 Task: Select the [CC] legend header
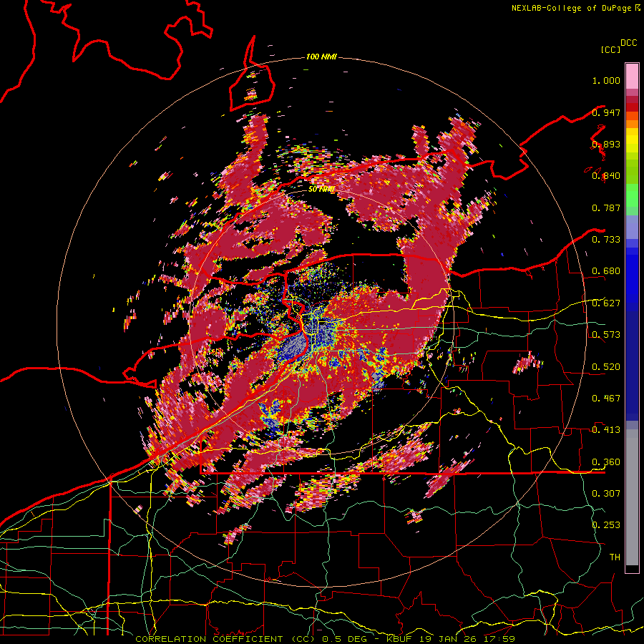pos(610,49)
